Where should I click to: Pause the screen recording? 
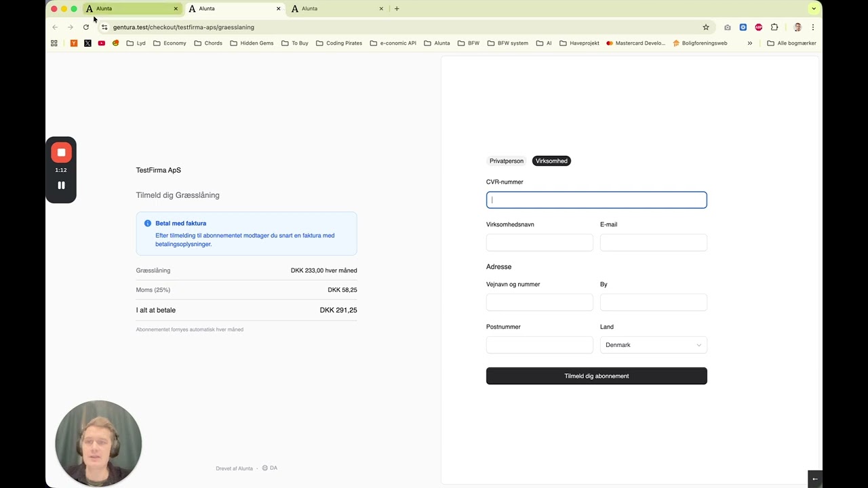pyautogui.click(x=61, y=185)
